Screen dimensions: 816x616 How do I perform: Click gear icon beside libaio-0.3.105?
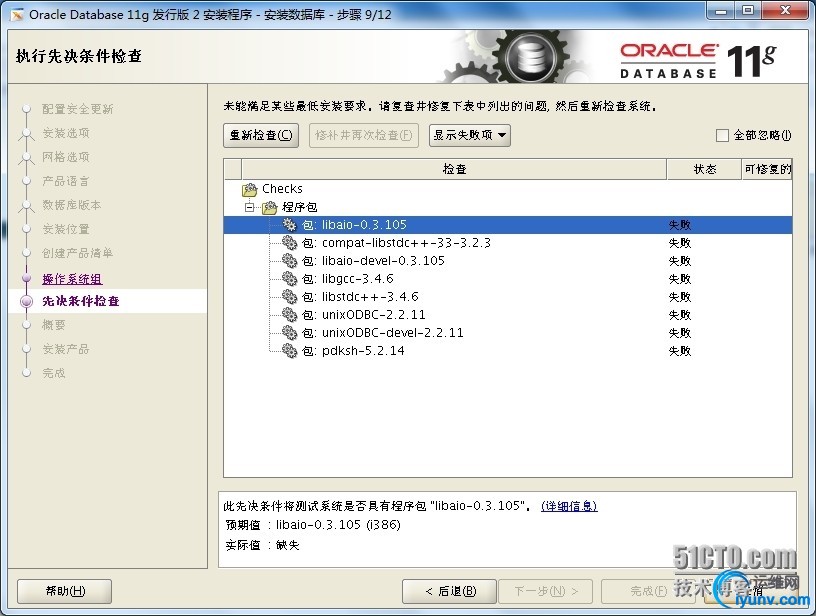pyautogui.click(x=289, y=225)
